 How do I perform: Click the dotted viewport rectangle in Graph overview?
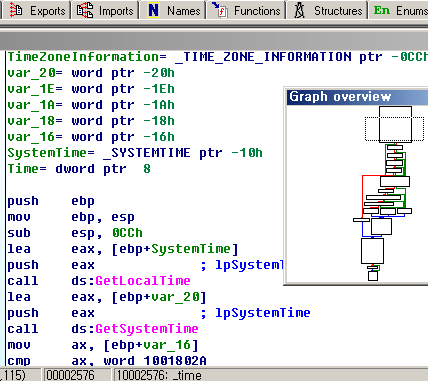pyautogui.click(x=394, y=129)
